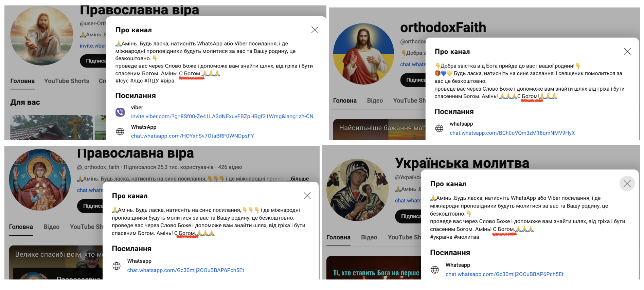Click the Virgin Mary icon avatar of Українська молитва

[357, 190]
